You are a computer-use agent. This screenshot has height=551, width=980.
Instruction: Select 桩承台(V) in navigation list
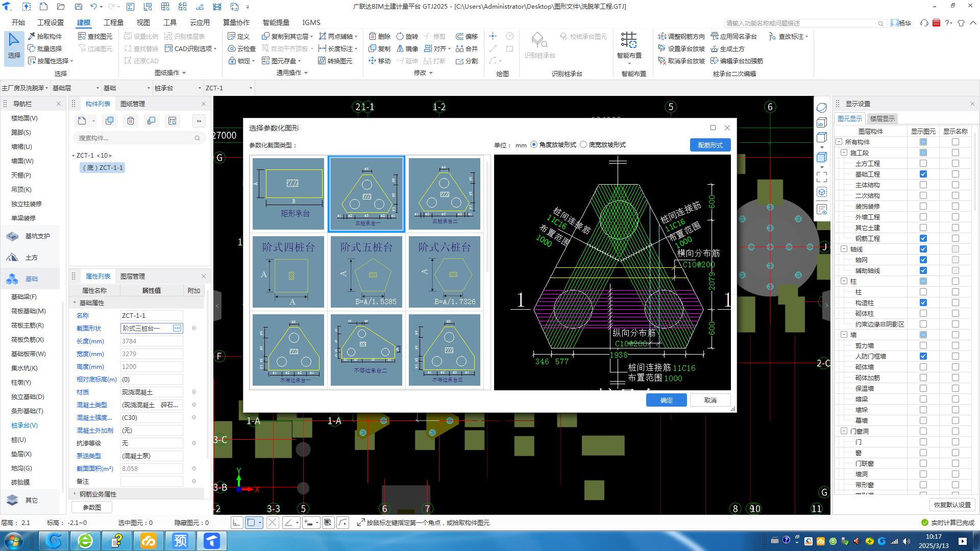(x=24, y=425)
